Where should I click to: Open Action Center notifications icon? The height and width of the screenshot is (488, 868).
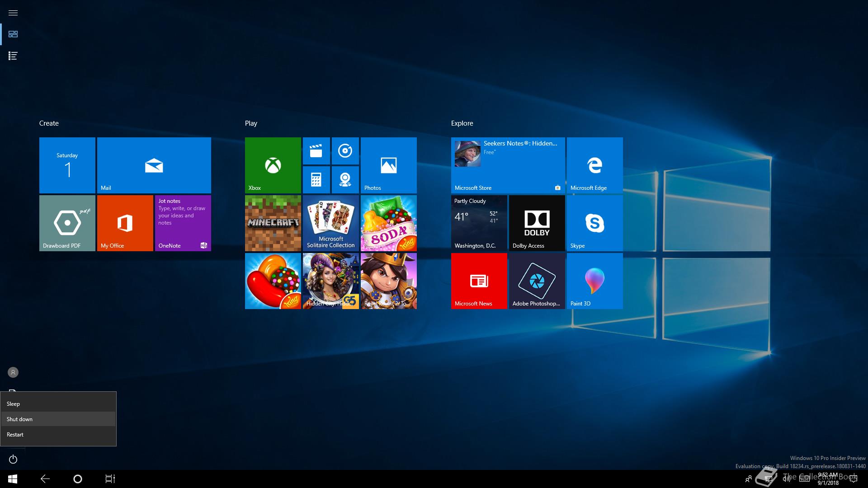[853, 479]
